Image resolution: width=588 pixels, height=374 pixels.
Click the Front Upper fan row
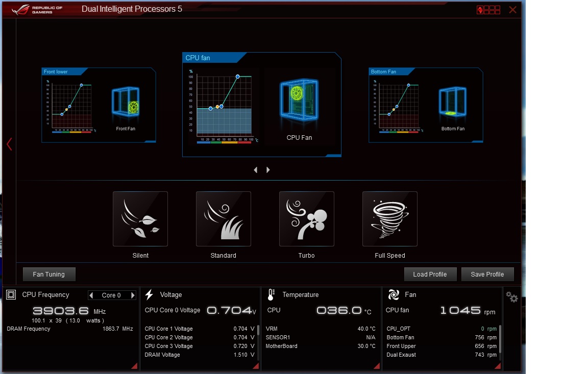click(442, 346)
